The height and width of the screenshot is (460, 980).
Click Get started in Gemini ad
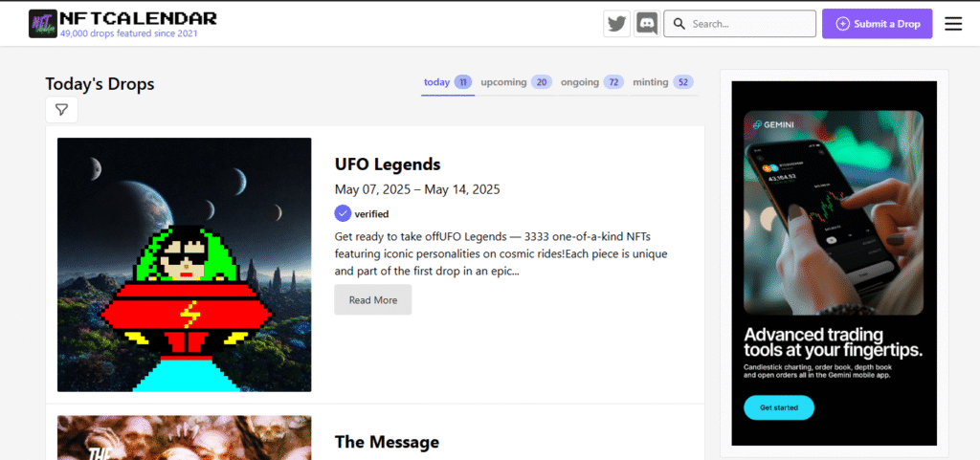pyautogui.click(x=779, y=407)
